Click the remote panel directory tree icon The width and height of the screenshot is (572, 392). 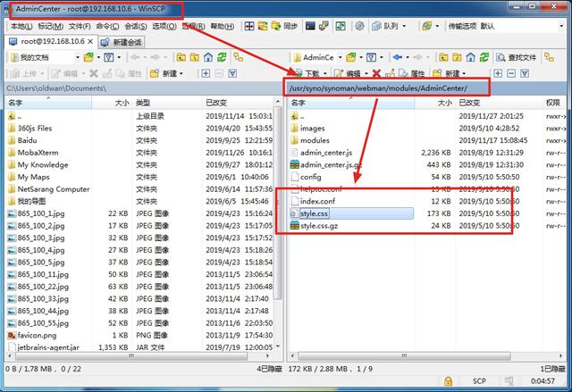tap(549, 57)
